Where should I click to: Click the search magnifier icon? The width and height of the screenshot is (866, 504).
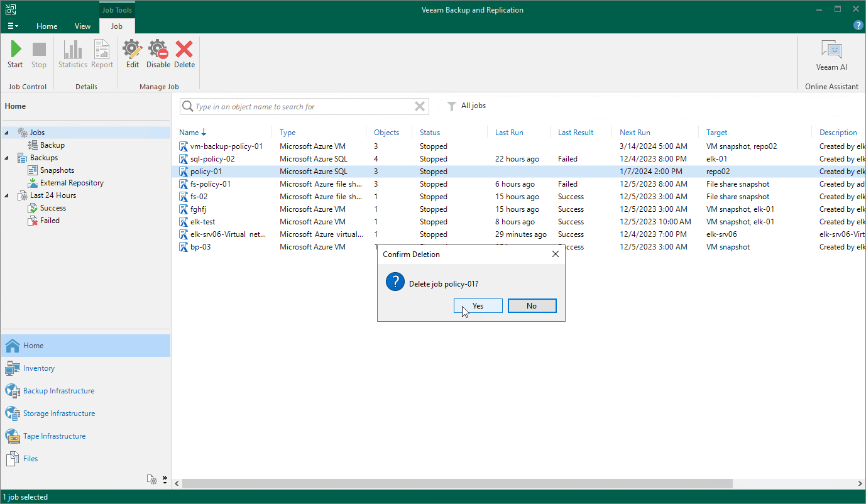pyautogui.click(x=187, y=107)
